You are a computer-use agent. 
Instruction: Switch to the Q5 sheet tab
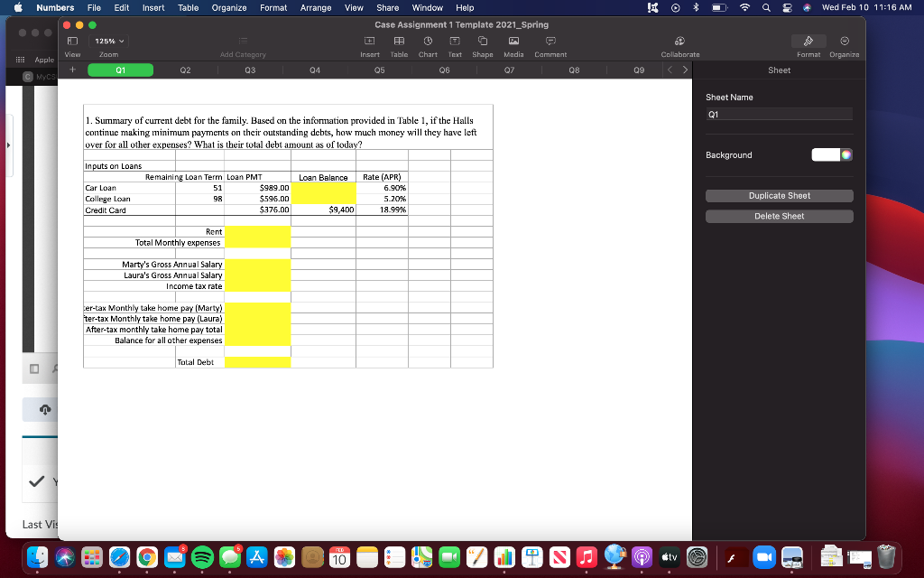pyautogui.click(x=444, y=69)
